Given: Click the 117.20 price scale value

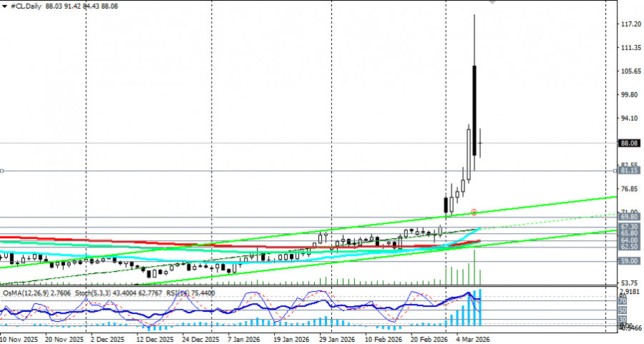Looking at the screenshot, I should (x=631, y=24).
